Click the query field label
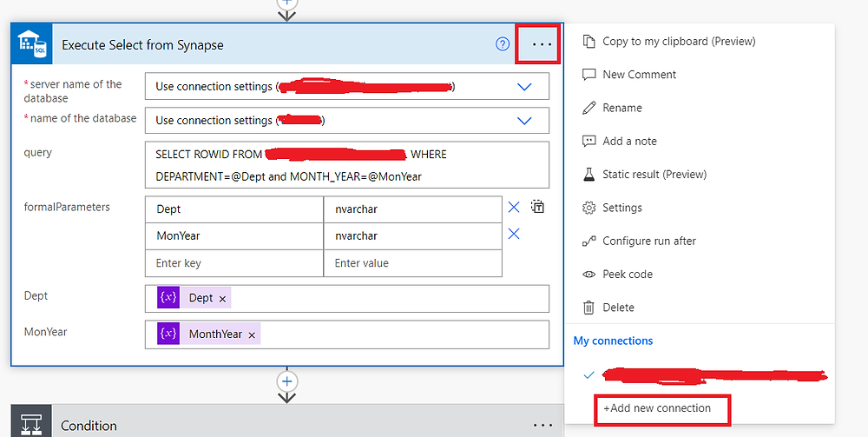 click(x=37, y=153)
